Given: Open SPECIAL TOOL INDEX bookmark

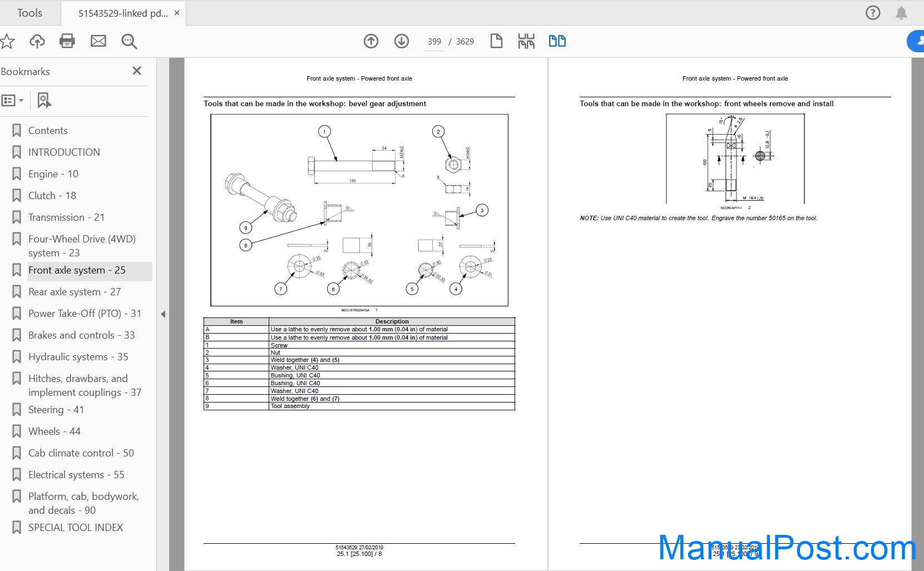Looking at the screenshot, I should click(x=76, y=528).
